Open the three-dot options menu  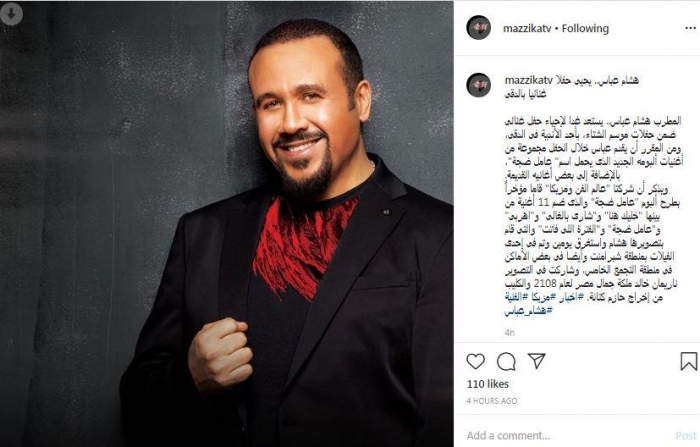click(690, 28)
